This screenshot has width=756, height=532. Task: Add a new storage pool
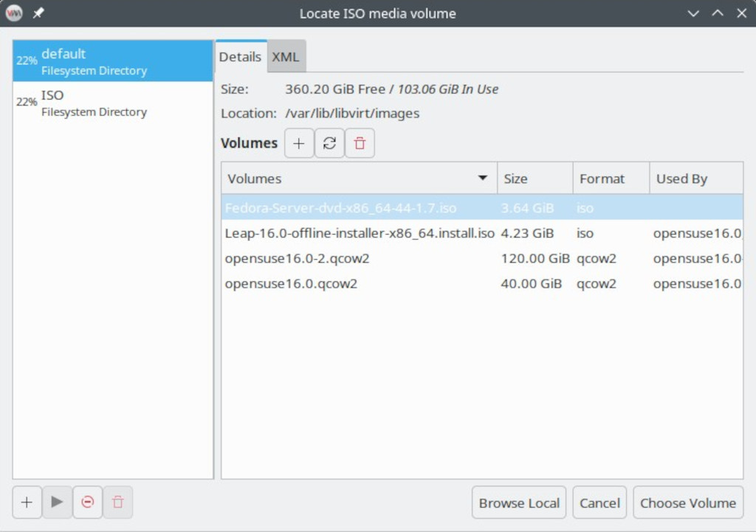(x=27, y=502)
